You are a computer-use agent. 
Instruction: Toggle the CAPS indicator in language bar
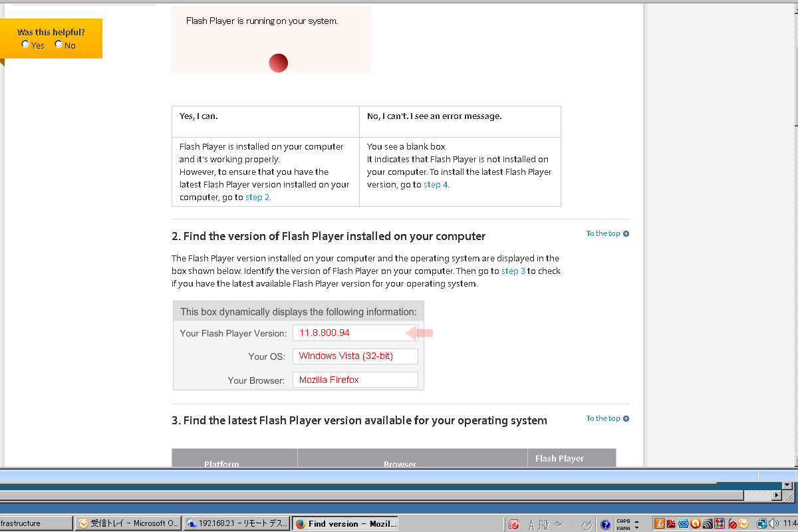(x=624, y=521)
